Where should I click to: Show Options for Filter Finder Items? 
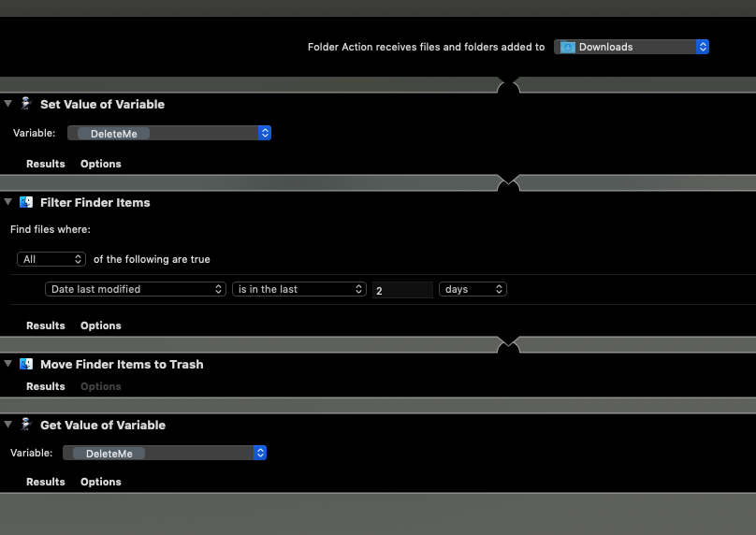pos(101,325)
